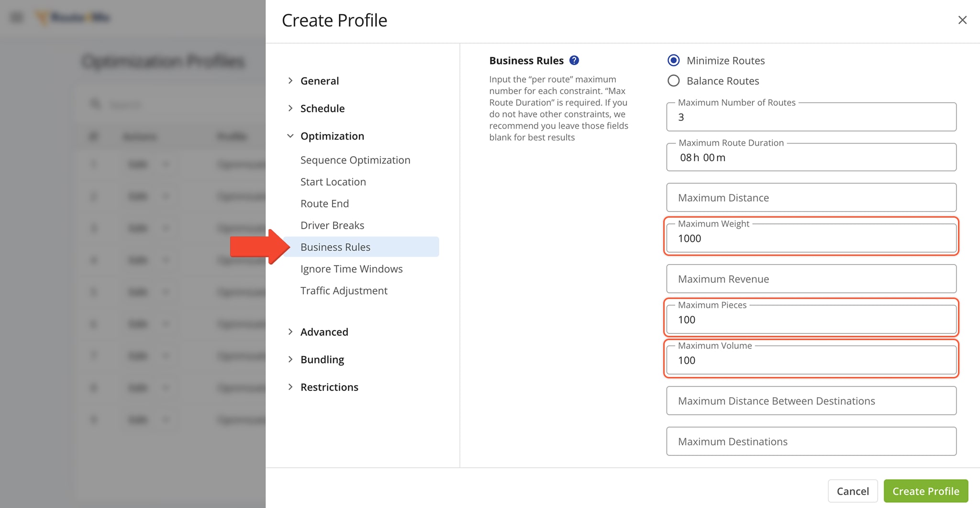The height and width of the screenshot is (508, 980).
Task: Expand the Advanced section chevron
Action: (x=290, y=332)
